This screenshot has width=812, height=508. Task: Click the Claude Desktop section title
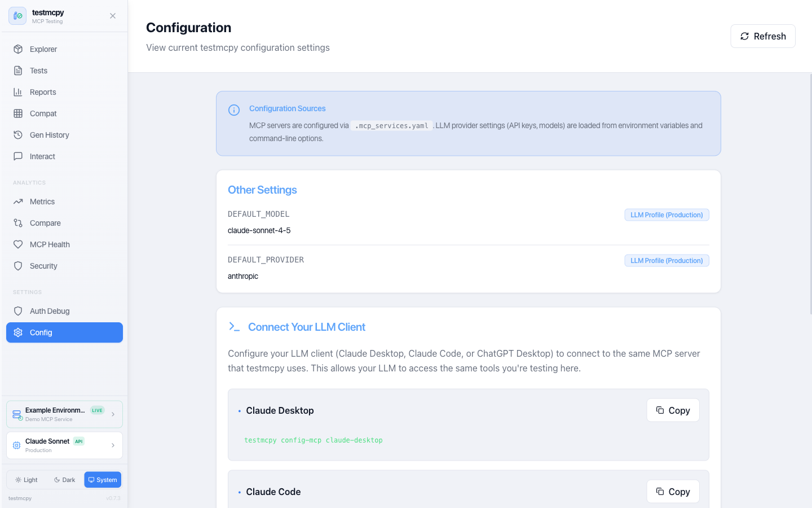[280, 410]
